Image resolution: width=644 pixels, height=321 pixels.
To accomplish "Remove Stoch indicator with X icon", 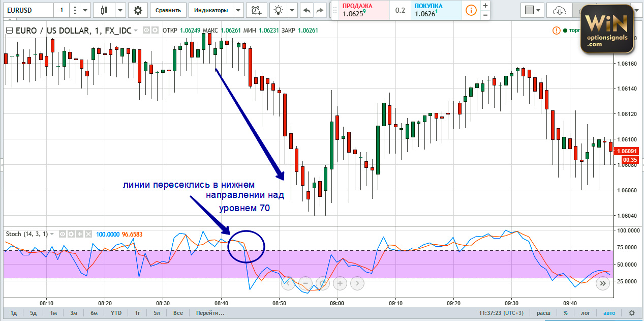I will pyautogui.click(x=88, y=234).
